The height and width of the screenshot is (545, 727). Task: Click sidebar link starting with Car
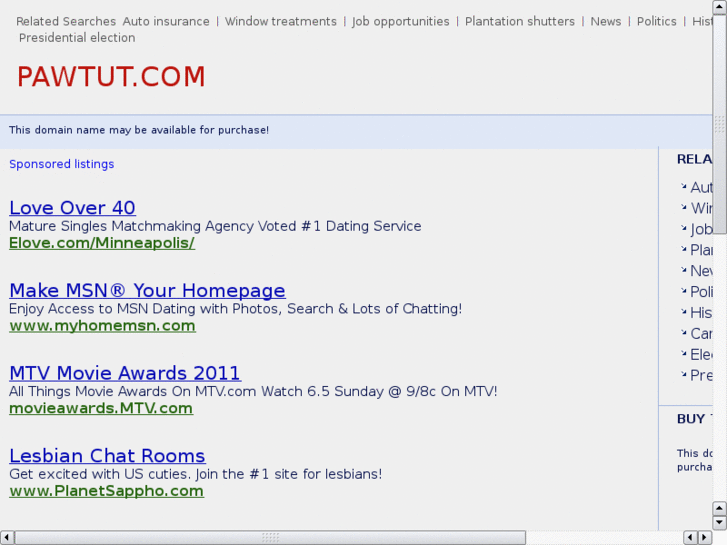[x=701, y=333]
